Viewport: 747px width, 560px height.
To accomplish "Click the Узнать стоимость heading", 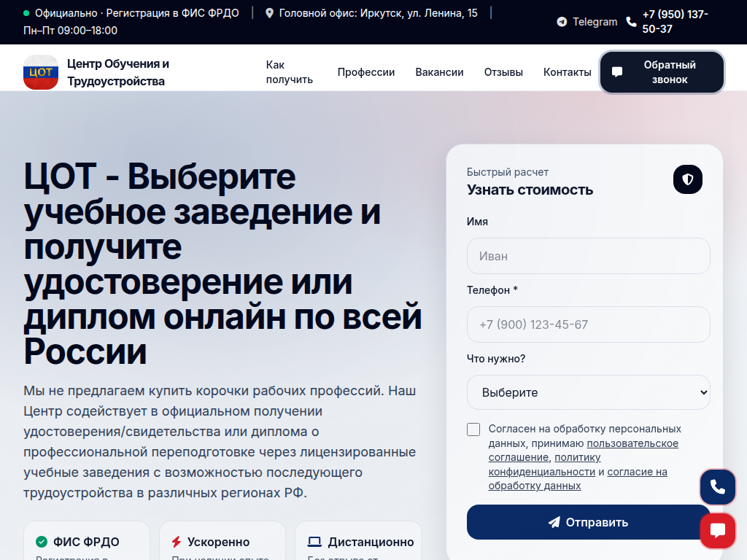I will click(x=530, y=190).
